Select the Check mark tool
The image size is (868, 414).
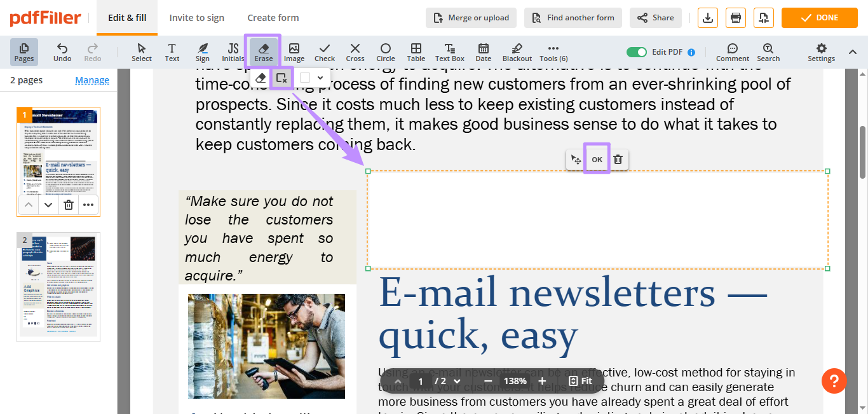coord(325,52)
